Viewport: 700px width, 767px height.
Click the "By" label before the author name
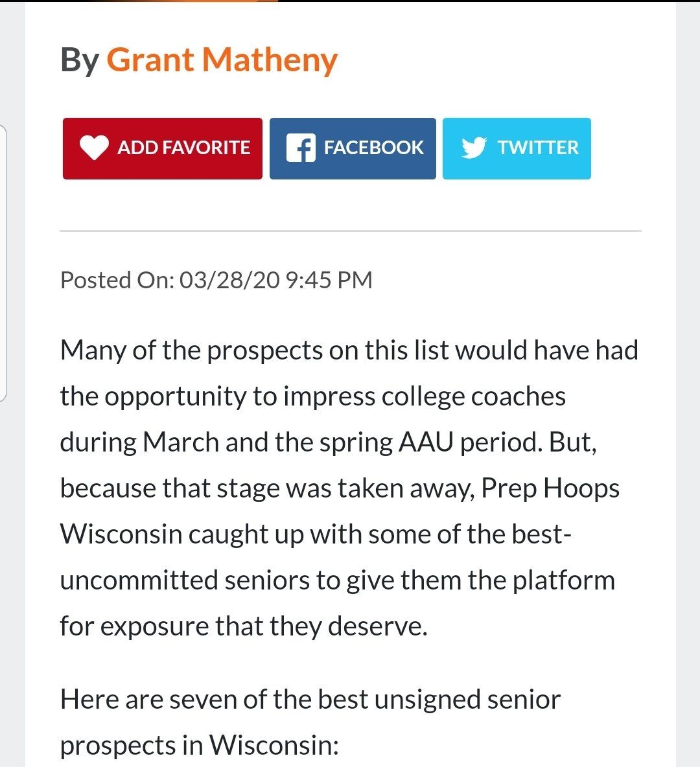pos(79,60)
